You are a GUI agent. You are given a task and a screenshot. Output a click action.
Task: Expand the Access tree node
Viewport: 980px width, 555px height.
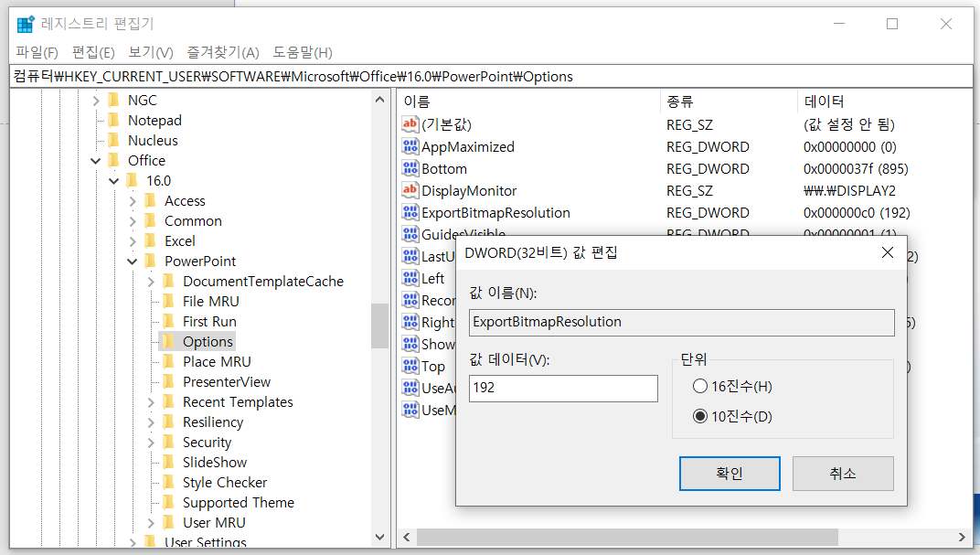coord(133,201)
